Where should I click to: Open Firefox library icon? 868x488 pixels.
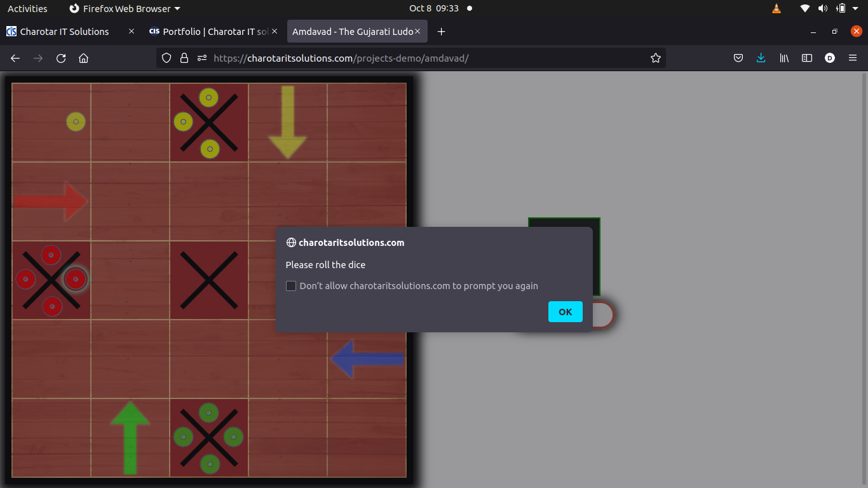(784, 58)
